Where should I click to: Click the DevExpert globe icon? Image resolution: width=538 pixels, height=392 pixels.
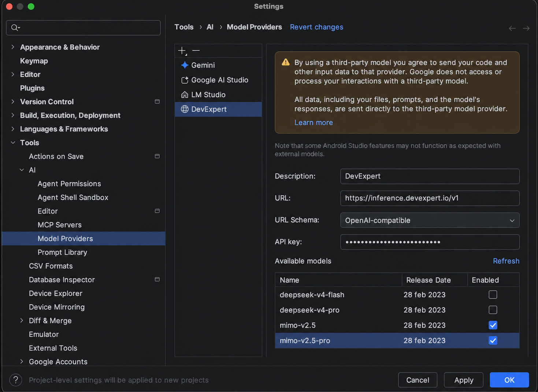pyautogui.click(x=185, y=109)
